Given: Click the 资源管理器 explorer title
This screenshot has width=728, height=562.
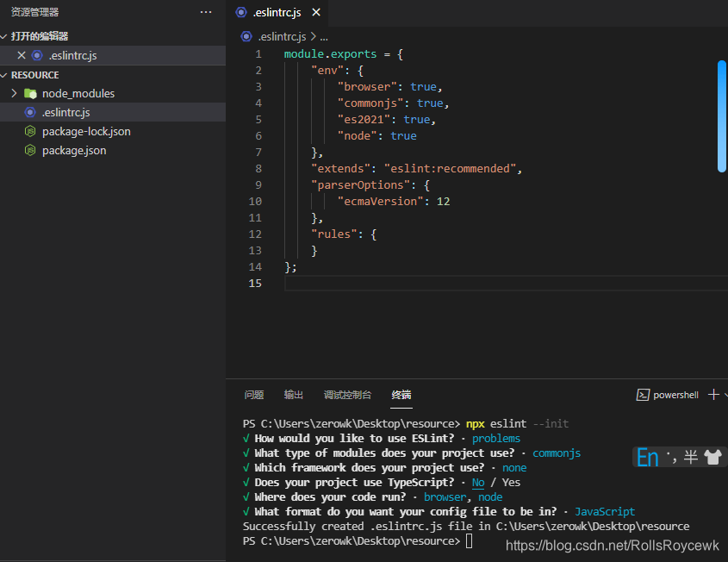Looking at the screenshot, I should click(34, 12).
